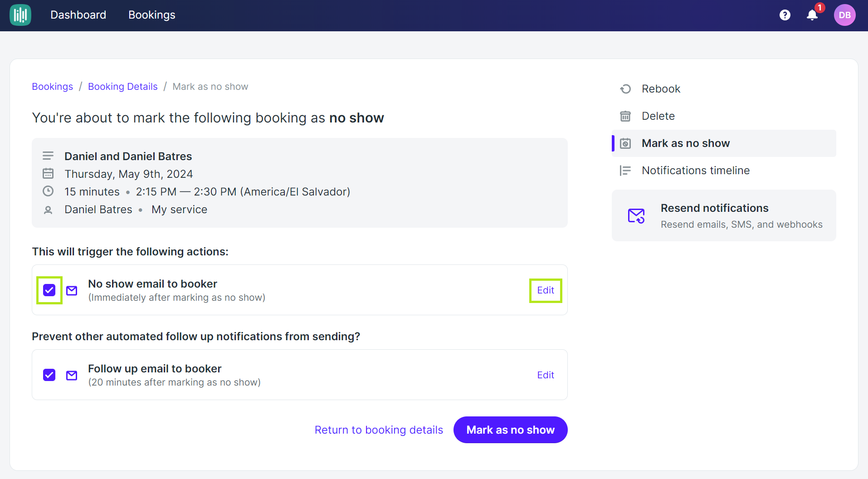Follow the Bookings breadcrumb link
868x479 pixels.
pos(53,87)
